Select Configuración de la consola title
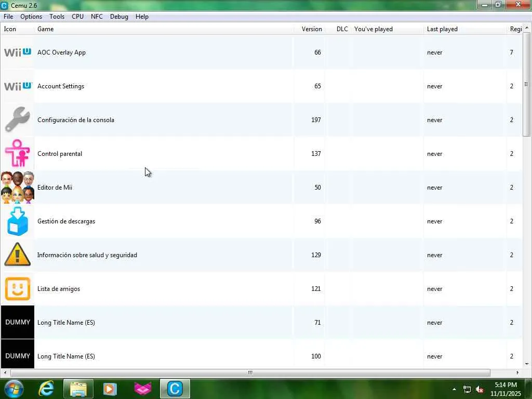The image size is (532, 399). tap(76, 120)
